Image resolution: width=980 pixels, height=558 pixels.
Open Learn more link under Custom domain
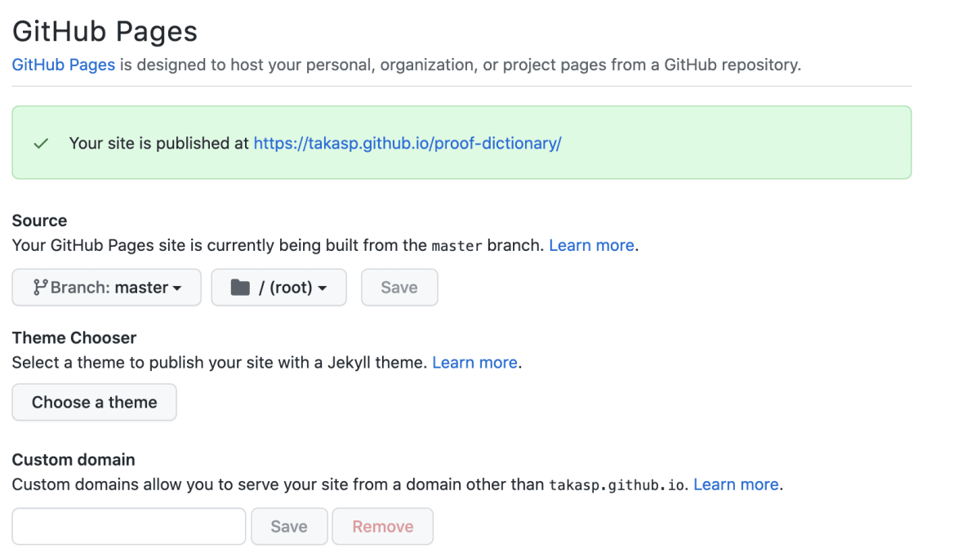click(x=736, y=484)
